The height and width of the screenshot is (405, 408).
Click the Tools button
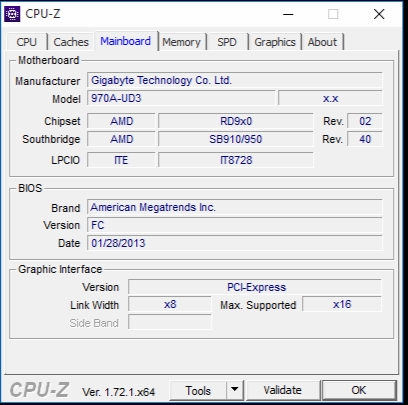(198, 390)
